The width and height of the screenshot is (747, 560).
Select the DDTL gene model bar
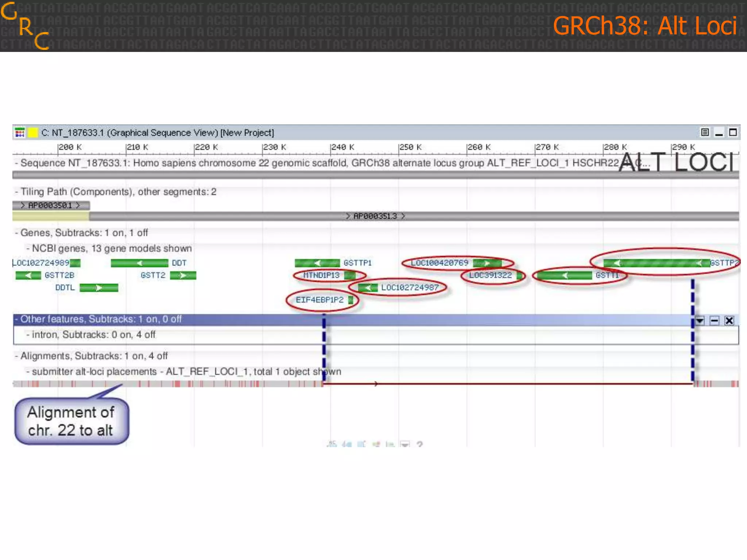[x=99, y=288]
